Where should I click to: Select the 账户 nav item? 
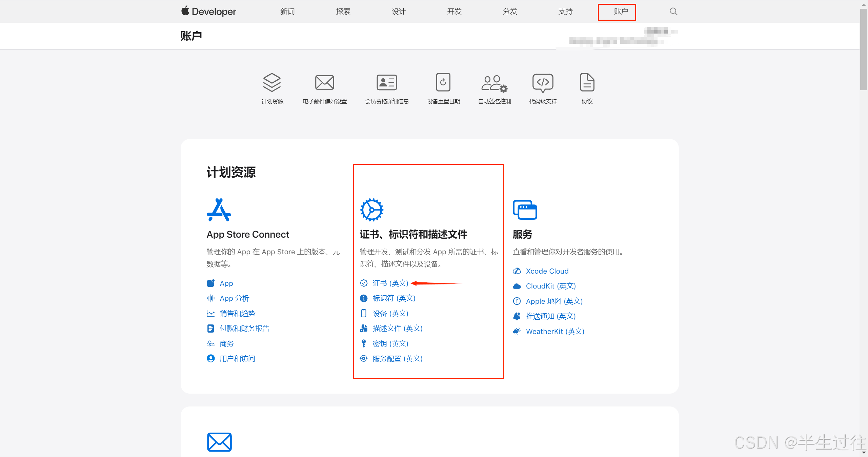point(621,12)
